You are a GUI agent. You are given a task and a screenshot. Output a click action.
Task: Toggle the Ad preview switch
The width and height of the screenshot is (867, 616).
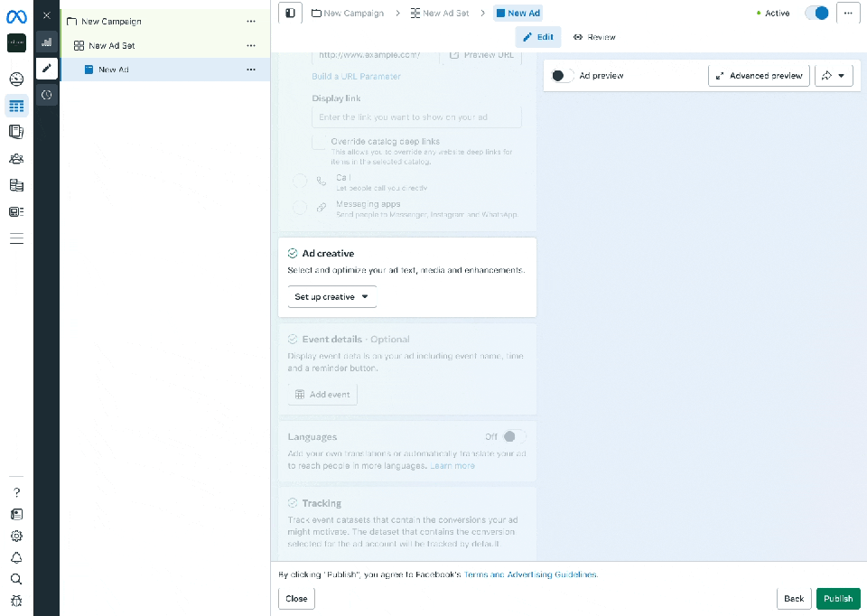click(563, 76)
